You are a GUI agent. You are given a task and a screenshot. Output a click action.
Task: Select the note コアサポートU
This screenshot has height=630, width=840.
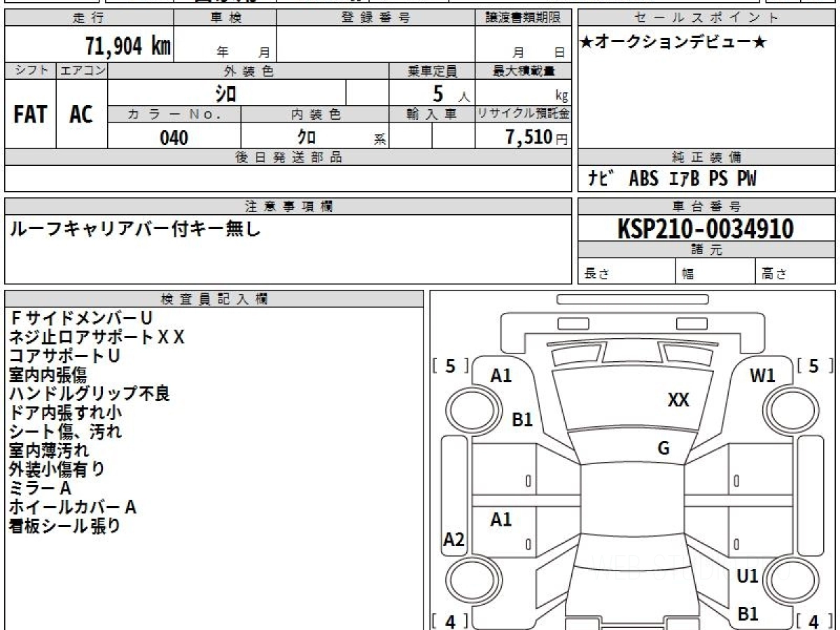[x=64, y=356]
